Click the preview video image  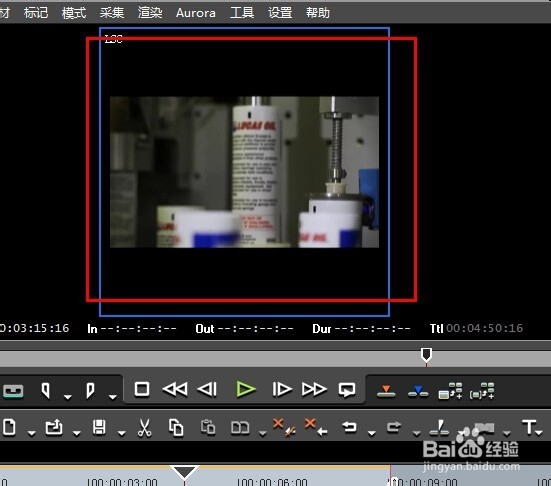[x=245, y=172]
